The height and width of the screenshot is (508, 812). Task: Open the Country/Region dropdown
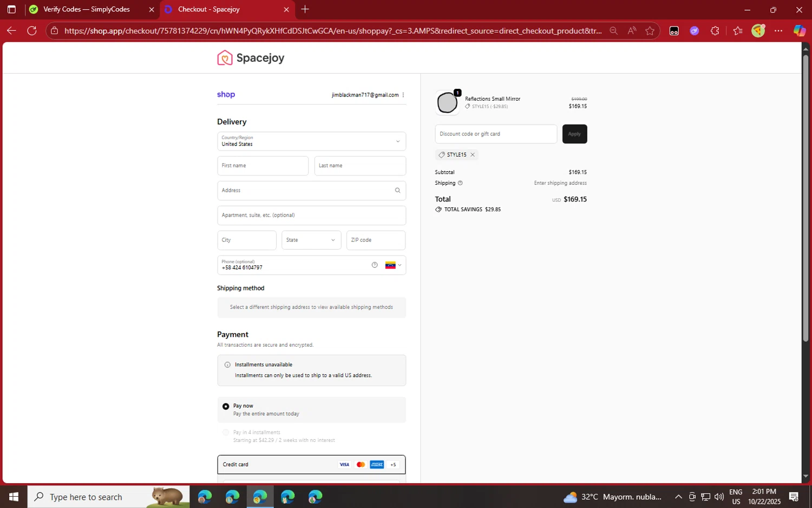311,141
